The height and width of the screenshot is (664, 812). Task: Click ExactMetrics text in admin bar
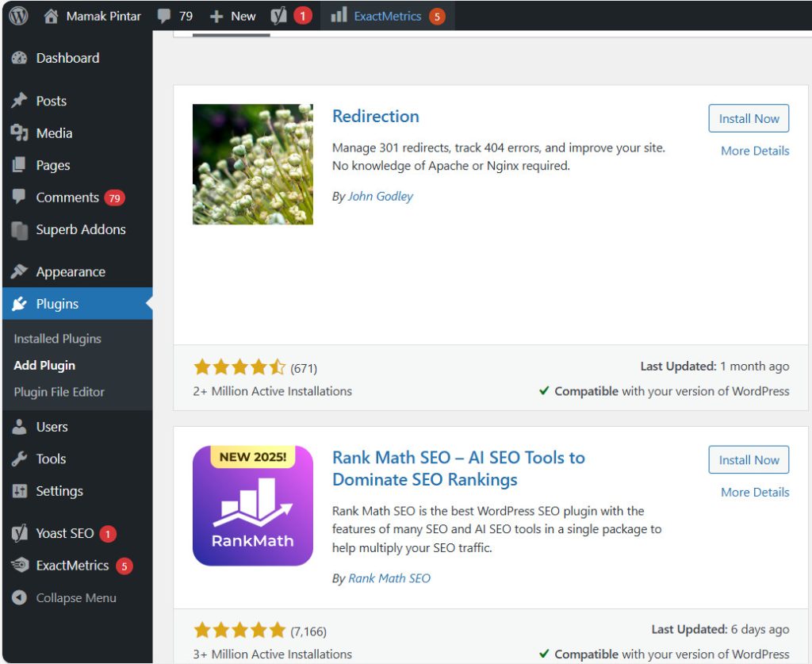click(x=387, y=17)
